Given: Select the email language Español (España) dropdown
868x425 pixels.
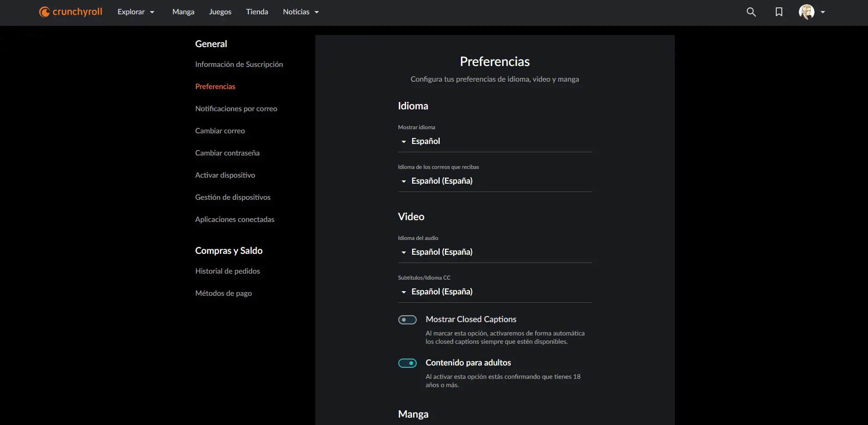Looking at the screenshot, I should coord(495,181).
